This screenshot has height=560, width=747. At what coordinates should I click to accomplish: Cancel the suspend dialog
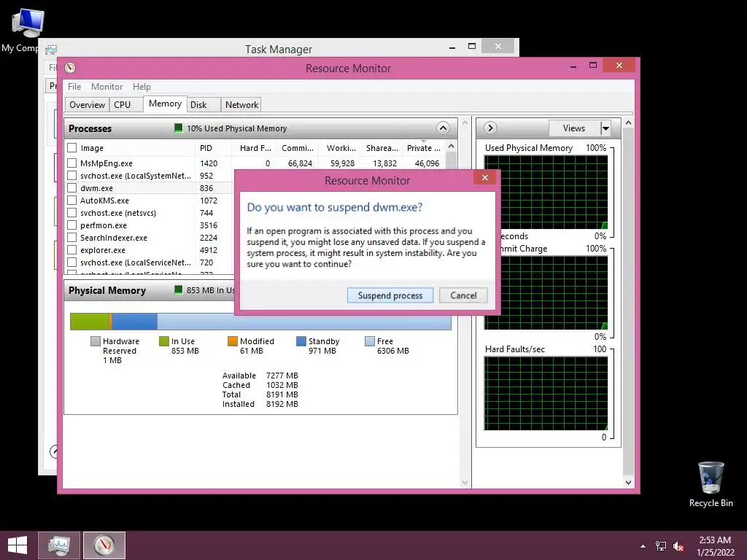tap(463, 295)
